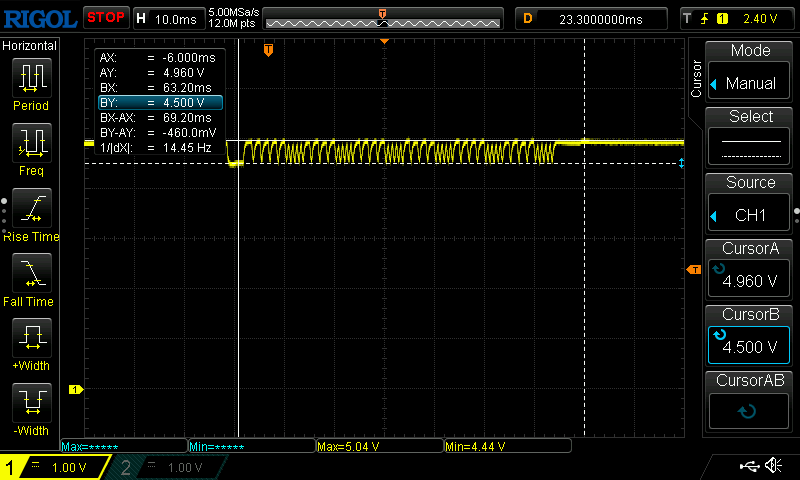Image resolution: width=800 pixels, height=480 pixels.
Task: Click the Max=5.04 V measurement
Action: (x=380, y=446)
